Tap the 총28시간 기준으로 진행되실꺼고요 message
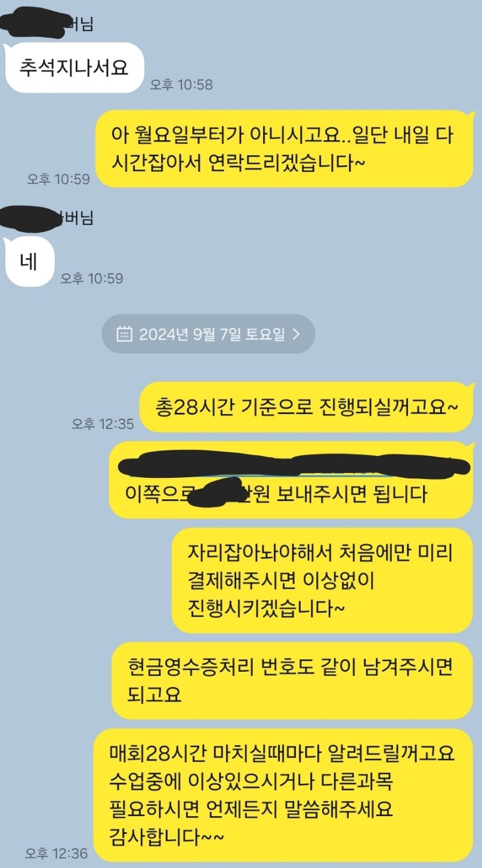Image resolution: width=482 pixels, height=868 pixels. coord(307,407)
